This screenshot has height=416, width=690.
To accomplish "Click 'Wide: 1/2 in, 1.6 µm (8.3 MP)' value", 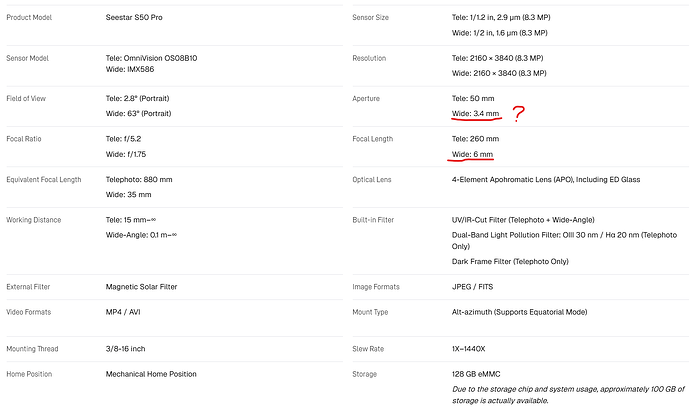I will pyautogui.click(x=499, y=33).
